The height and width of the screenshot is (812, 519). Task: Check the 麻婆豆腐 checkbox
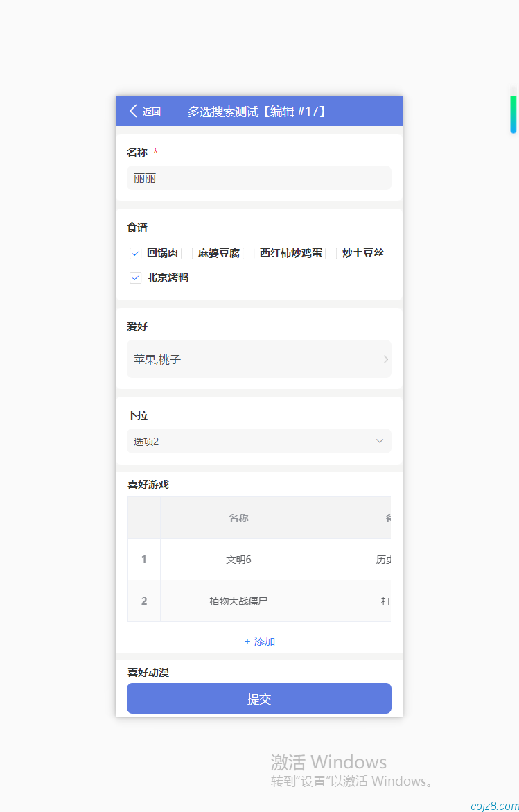187,253
